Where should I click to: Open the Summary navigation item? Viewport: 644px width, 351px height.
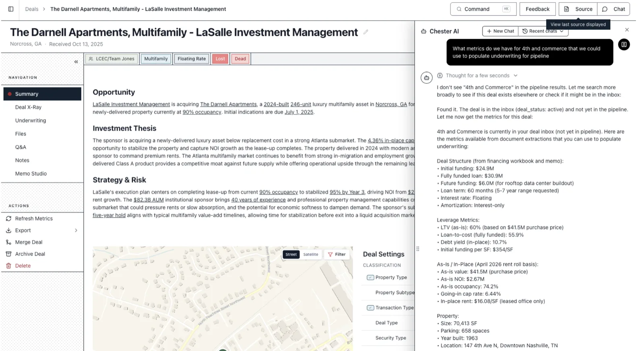42,94
